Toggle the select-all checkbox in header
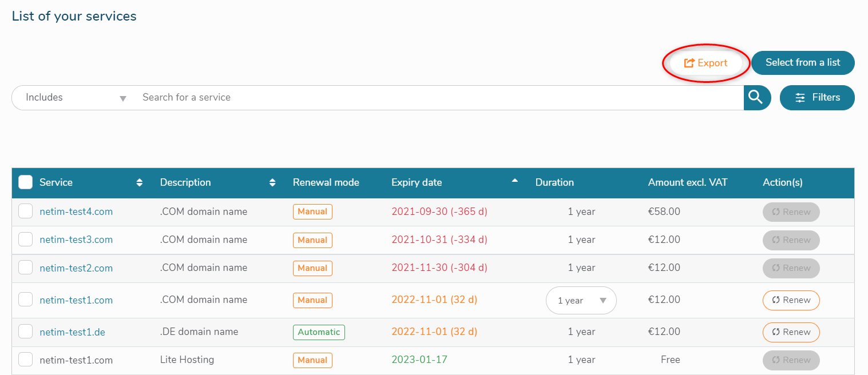 pos(26,182)
